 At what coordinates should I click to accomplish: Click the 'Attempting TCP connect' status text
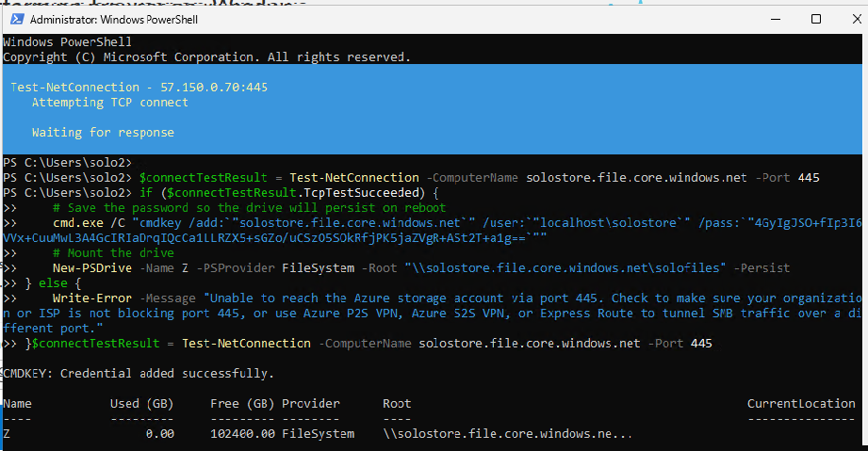pyautogui.click(x=109, y=103)
